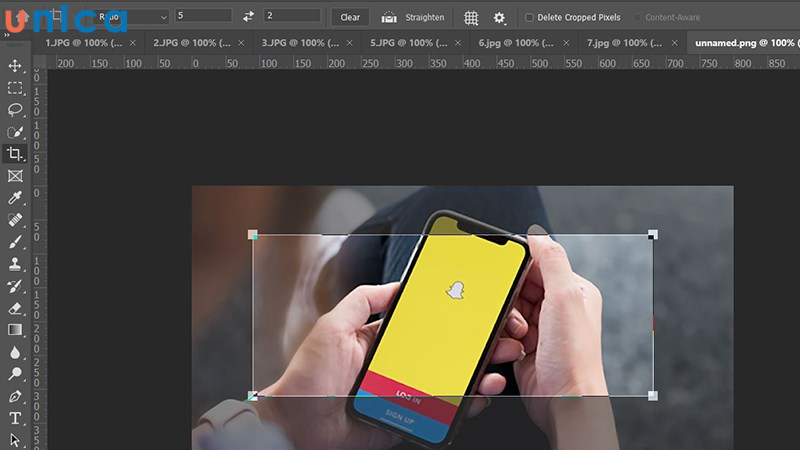Screen dimensions: 800x450
Task: Swap crop width and height values
Action: pyautogui.click(x=248, y=17)
